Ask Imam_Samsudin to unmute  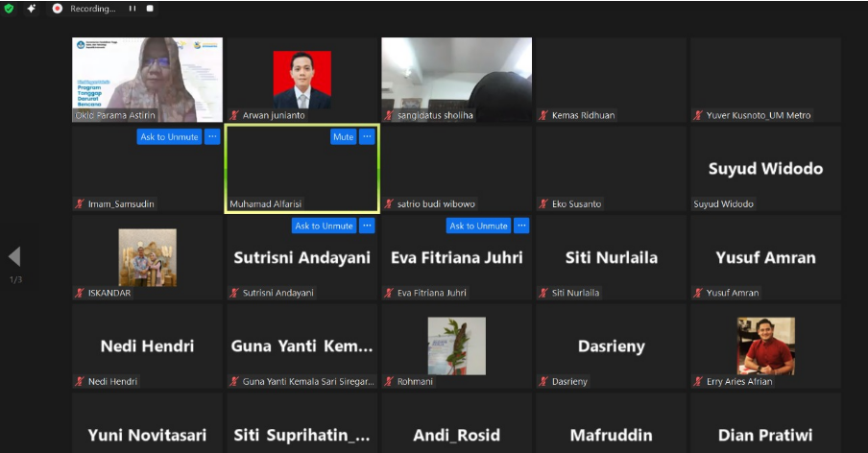pos(169,137)
